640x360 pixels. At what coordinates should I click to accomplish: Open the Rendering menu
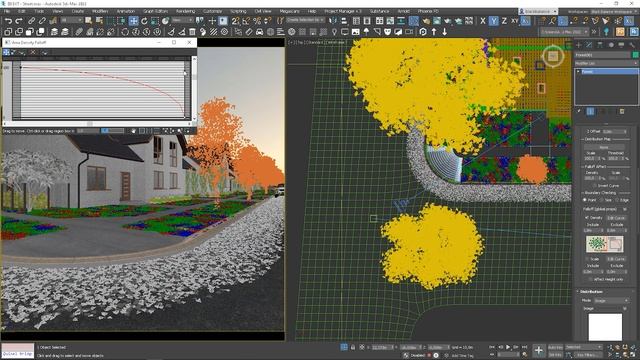185,11
